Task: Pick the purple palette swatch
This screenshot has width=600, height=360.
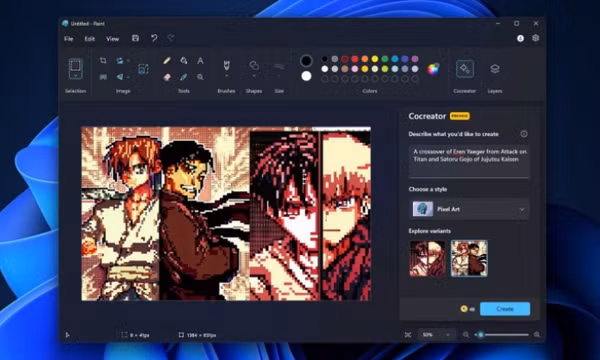Action: tap(415, 59)
